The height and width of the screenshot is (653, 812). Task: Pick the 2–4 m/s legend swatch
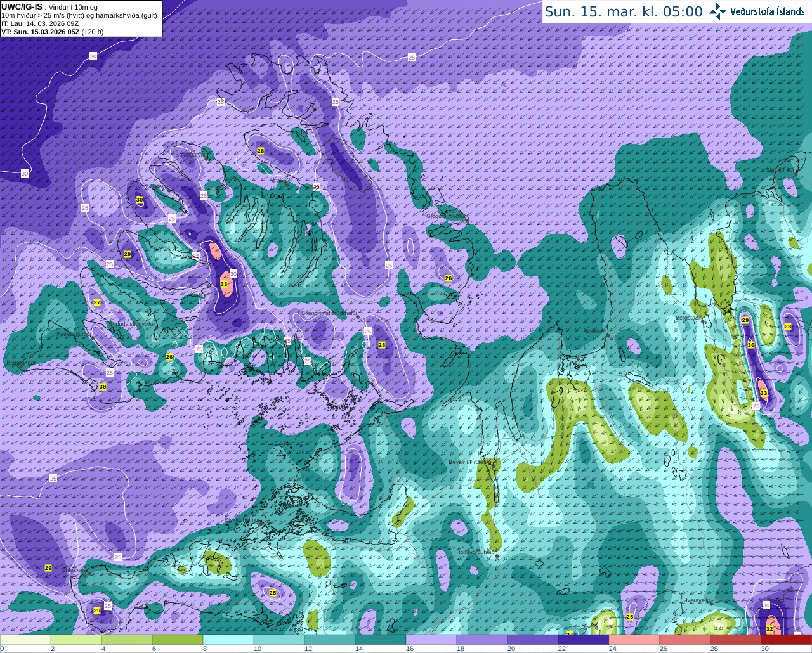76,640
